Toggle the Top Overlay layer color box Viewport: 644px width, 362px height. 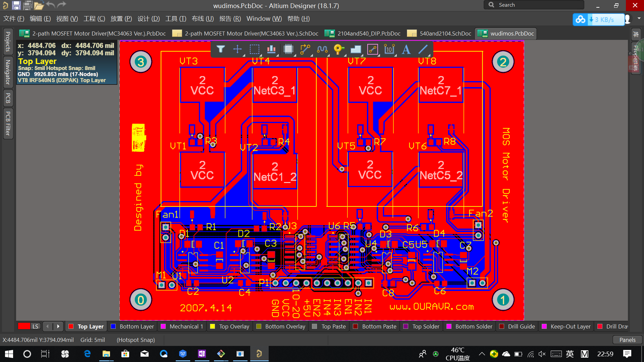pos(213,326)
